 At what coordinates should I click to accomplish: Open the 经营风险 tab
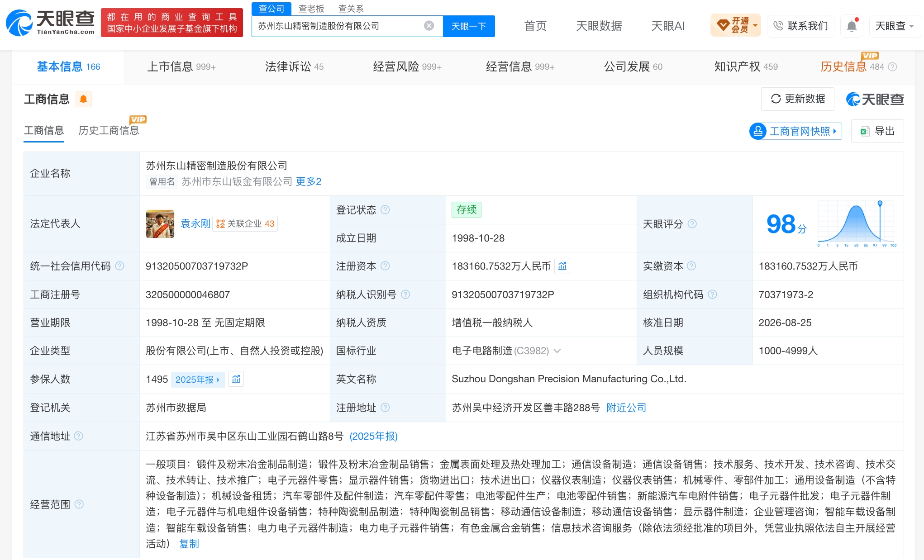pos(407,67)
